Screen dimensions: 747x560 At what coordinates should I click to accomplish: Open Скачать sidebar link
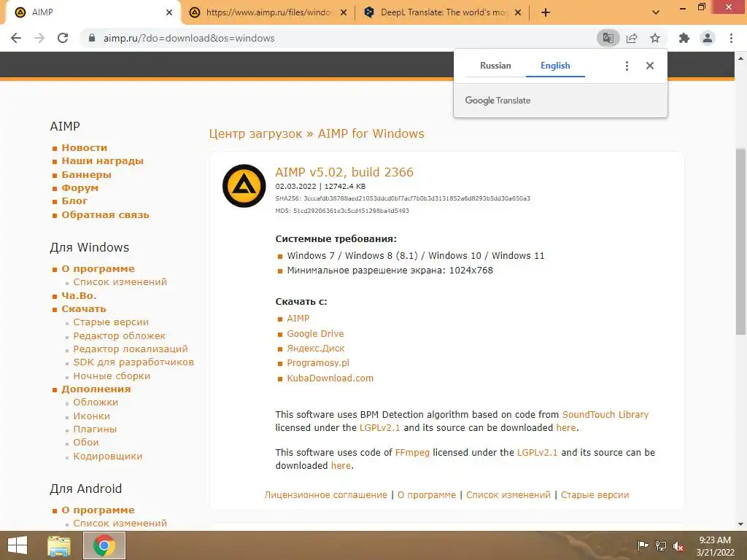click(84, 308)
